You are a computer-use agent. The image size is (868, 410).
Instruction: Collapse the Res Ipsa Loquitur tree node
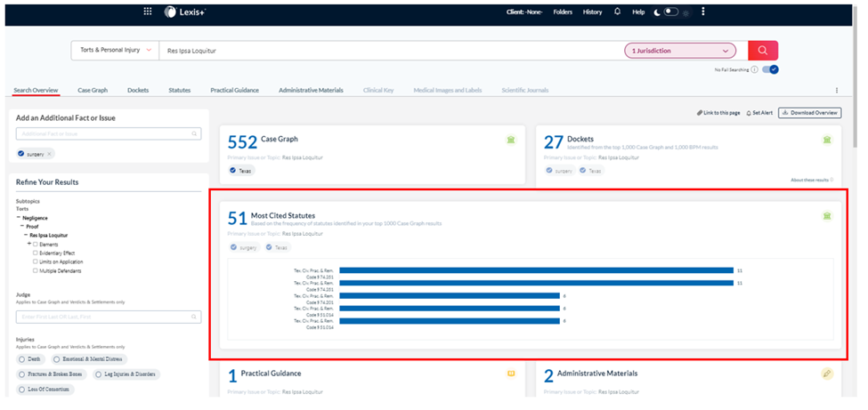click(26, 235)
